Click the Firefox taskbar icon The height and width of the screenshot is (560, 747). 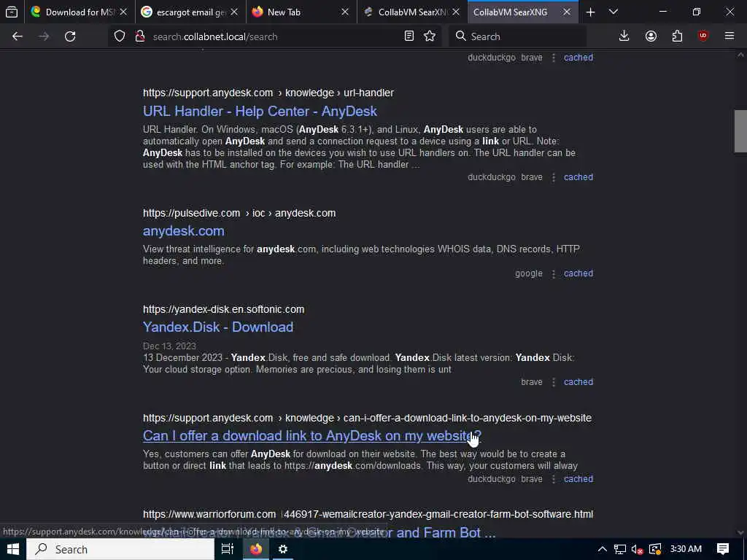coord(256,549)
